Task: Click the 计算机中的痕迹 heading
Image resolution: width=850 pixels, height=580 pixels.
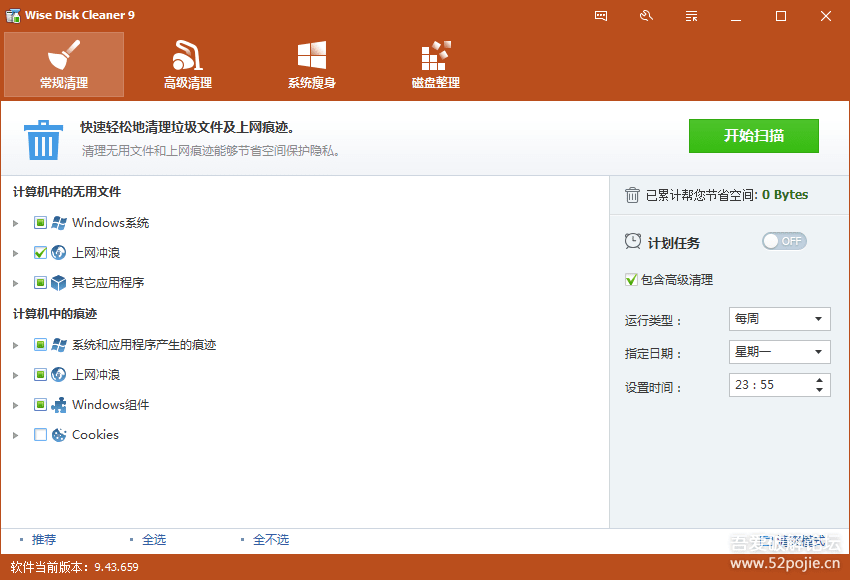Action: coord(55,314)
